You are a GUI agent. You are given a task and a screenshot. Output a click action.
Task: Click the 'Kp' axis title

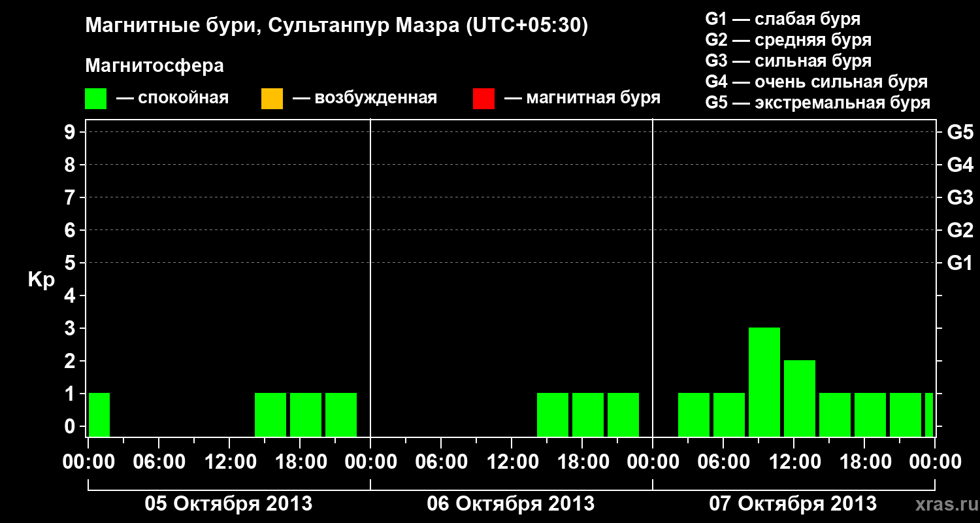point(41,280)
